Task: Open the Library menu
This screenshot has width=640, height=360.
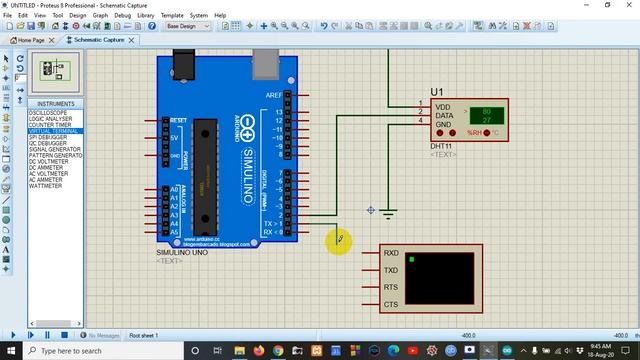Action: click(146, 15)
